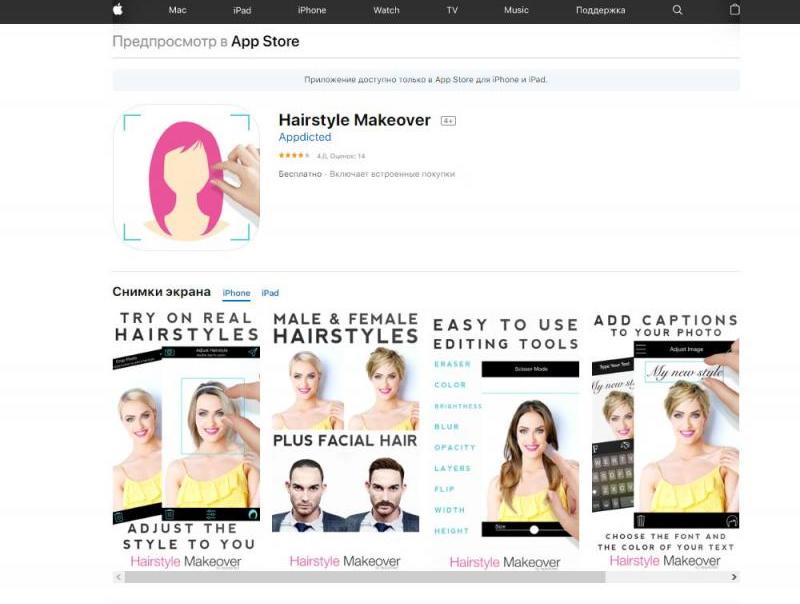Viewport: 800px width, 604px height.
Task: Click the 4+ age rating badge
Action: coord(448,121)
